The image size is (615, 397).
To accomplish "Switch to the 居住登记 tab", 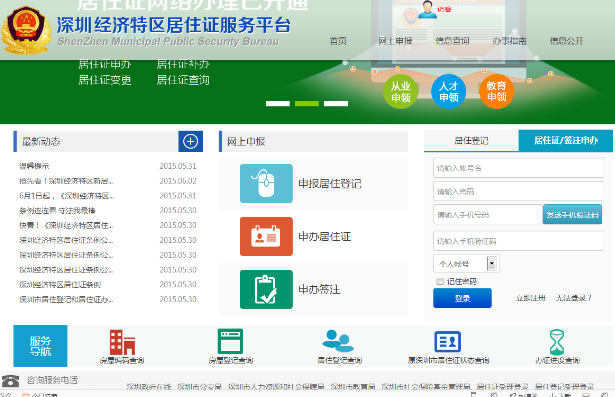I will 471,140.
